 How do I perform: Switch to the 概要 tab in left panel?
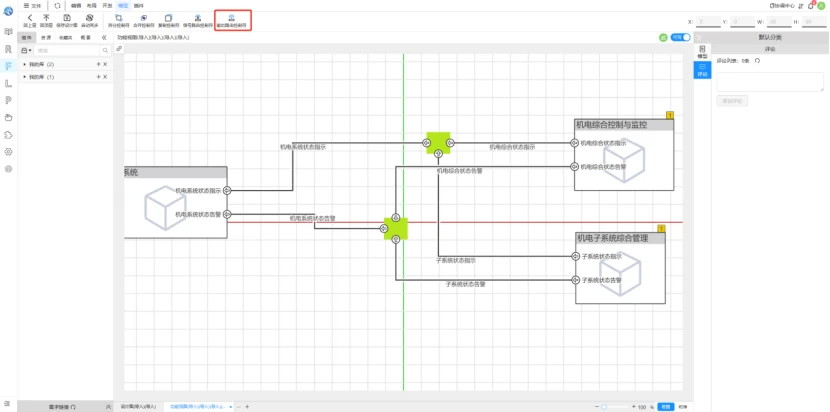click(85, 38)
